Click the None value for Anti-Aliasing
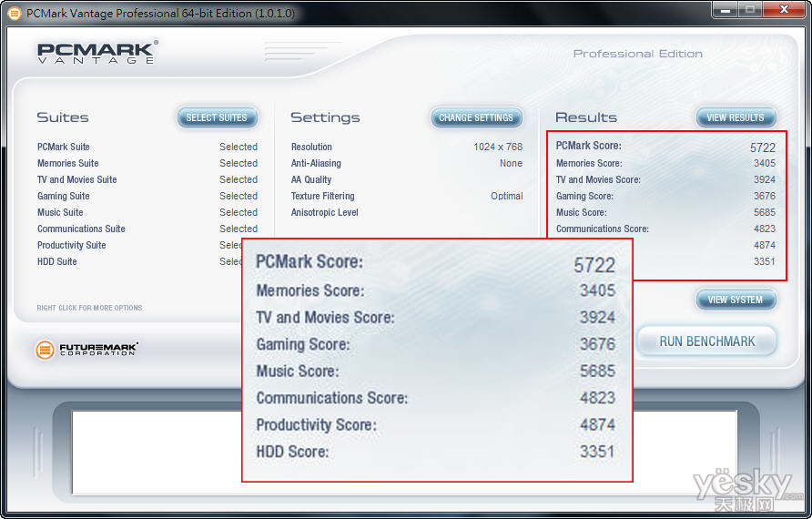812x519 pixels. coord(511,163)
